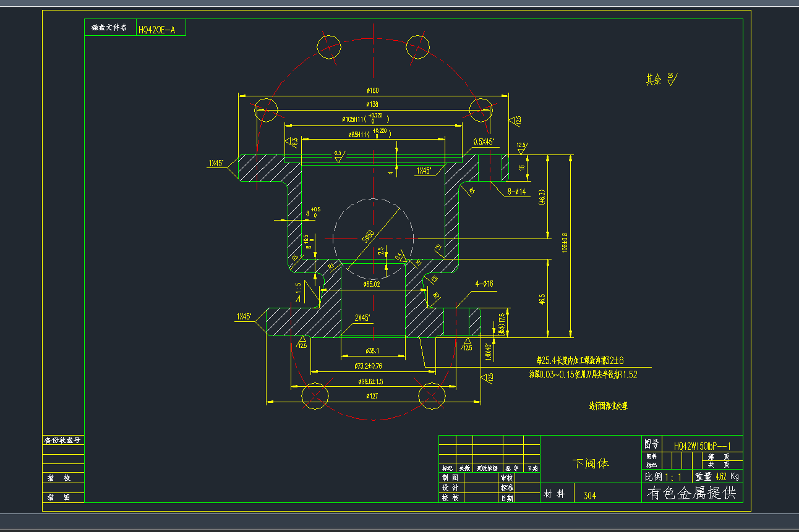Click the ø160 dimension text

(x=372, y=91)
